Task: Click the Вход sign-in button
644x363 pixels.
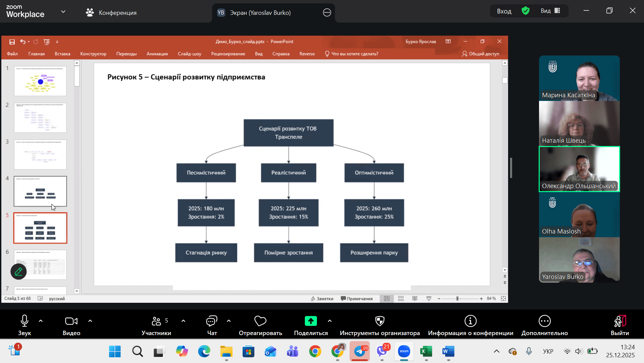Action: [x=504, y=11]
